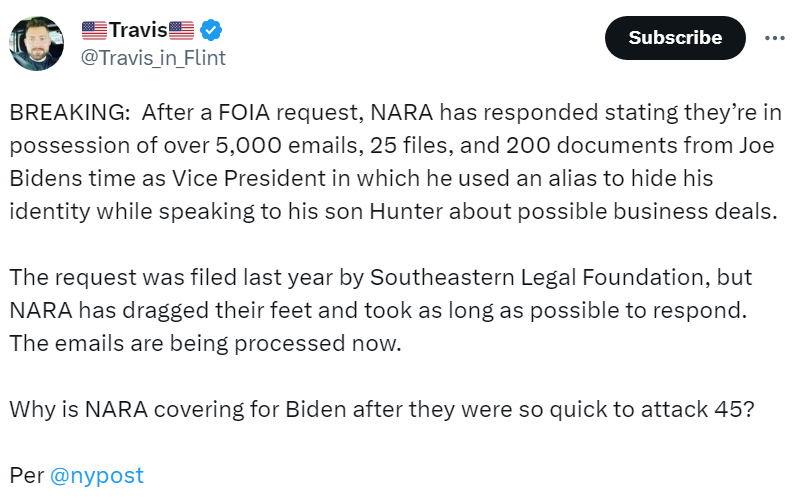
Task: Click the US flag emoji before Travis
Action: click(x=94, y=30)
